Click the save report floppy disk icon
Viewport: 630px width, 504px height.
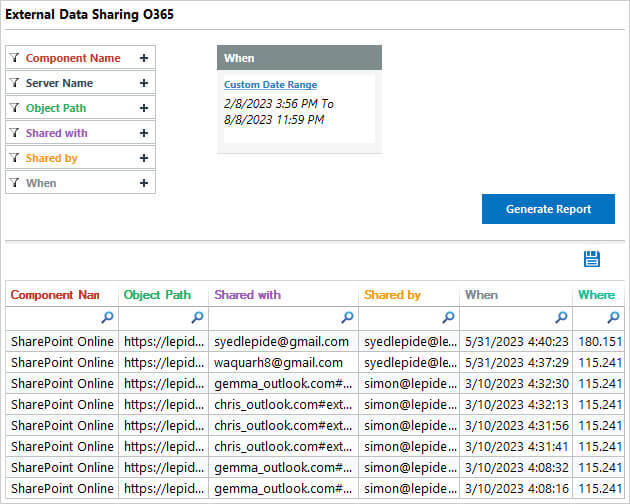point(591,259)
